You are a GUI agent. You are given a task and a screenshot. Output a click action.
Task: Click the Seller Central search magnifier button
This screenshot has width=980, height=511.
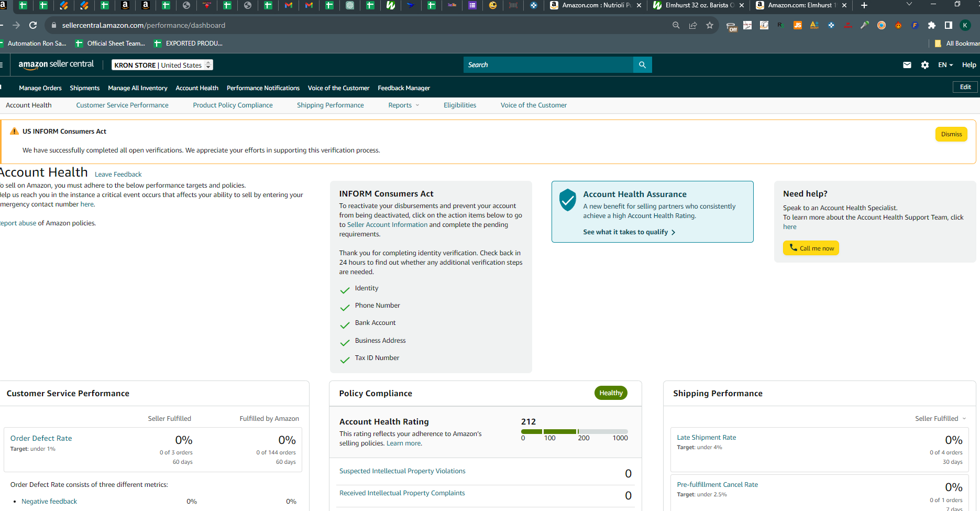tap(642, 65)
